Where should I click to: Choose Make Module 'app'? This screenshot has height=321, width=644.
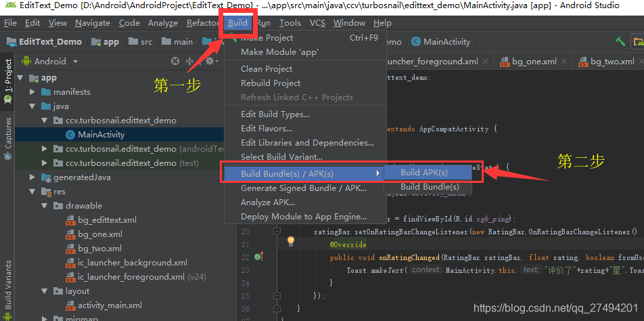(x=305, y=52)
